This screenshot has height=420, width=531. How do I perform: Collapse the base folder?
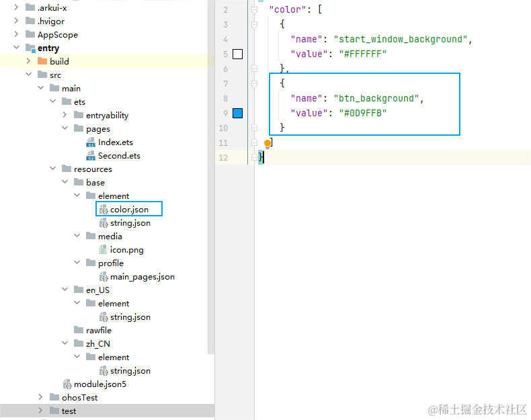pyautogui.click(x=65, y=182)
